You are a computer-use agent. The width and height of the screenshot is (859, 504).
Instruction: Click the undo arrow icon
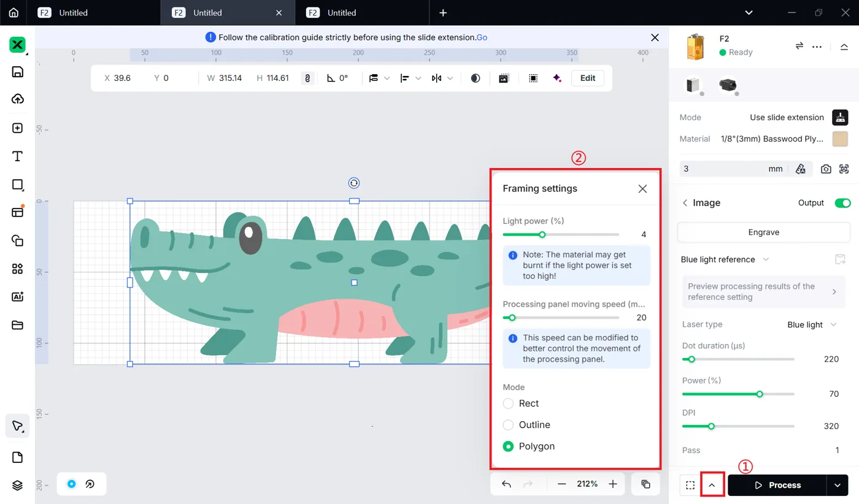[x=506, y=484]
